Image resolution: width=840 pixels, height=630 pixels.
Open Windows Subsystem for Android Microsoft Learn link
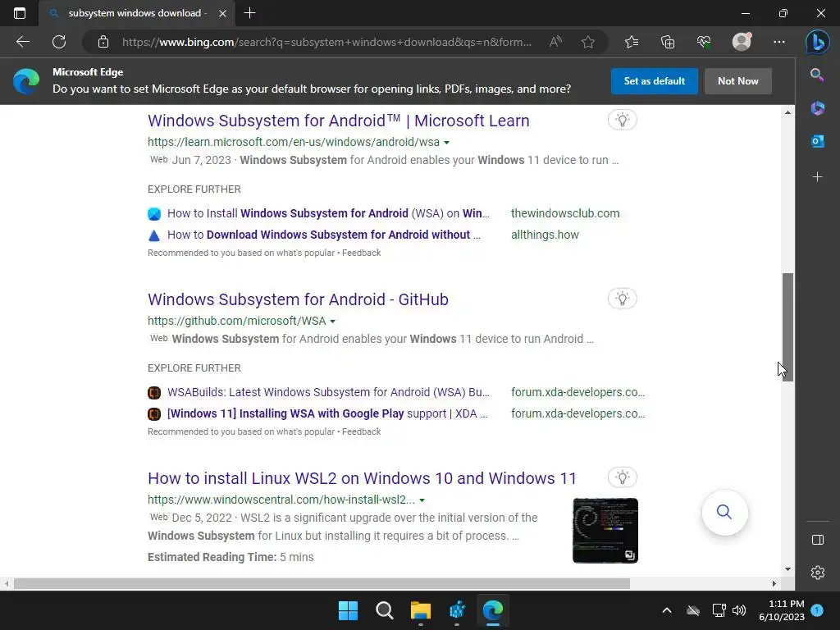pyautogui.click(x=339, y=121)
